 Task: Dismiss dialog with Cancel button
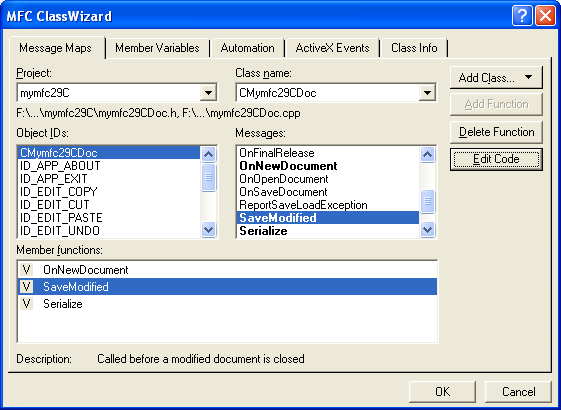pyautogui.click(x=518, y=391)
